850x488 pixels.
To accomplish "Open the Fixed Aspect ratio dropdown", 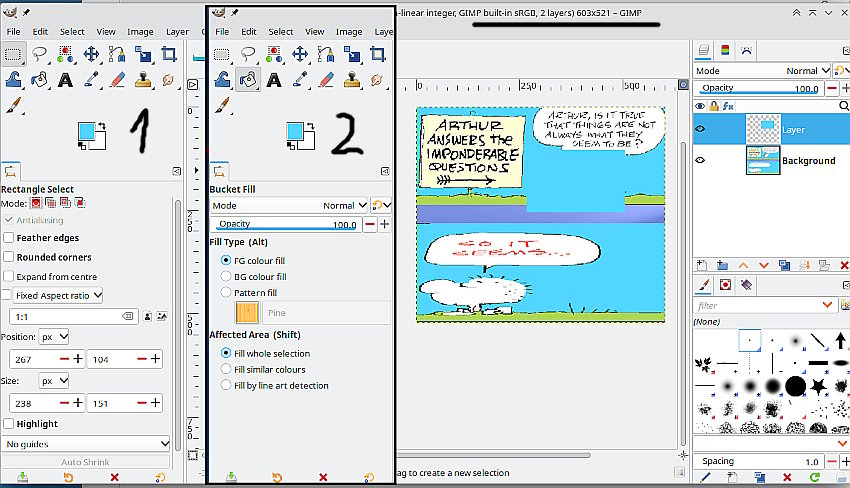I will pos(57,296).
